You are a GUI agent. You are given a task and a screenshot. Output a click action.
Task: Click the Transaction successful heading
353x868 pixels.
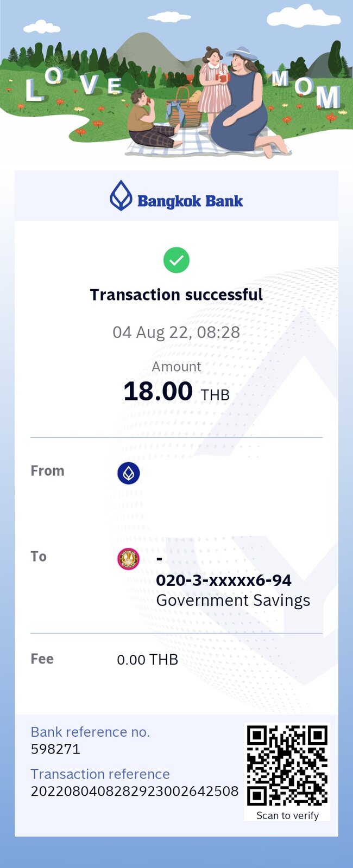coord(177,295)
